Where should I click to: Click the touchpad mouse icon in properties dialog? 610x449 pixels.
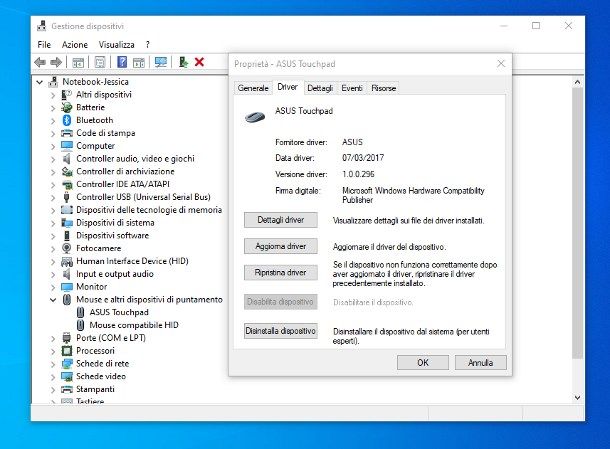coord(255,117)
